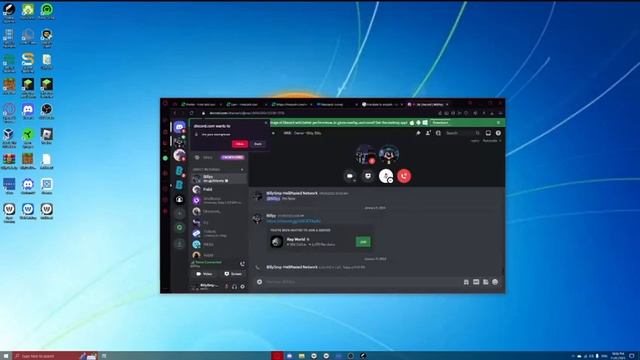Open Discord home via the logo icon
This screenshot has height=360, width=640.
[179, 127]
